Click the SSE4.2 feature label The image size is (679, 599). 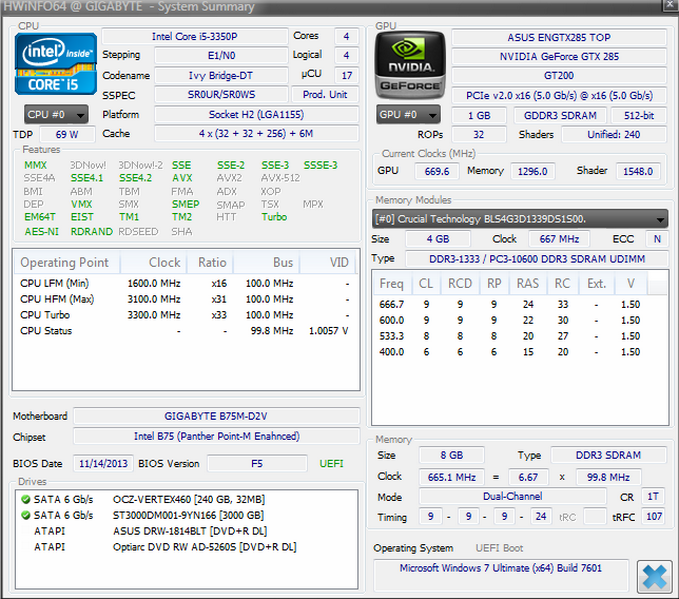(x=136, y=178)
